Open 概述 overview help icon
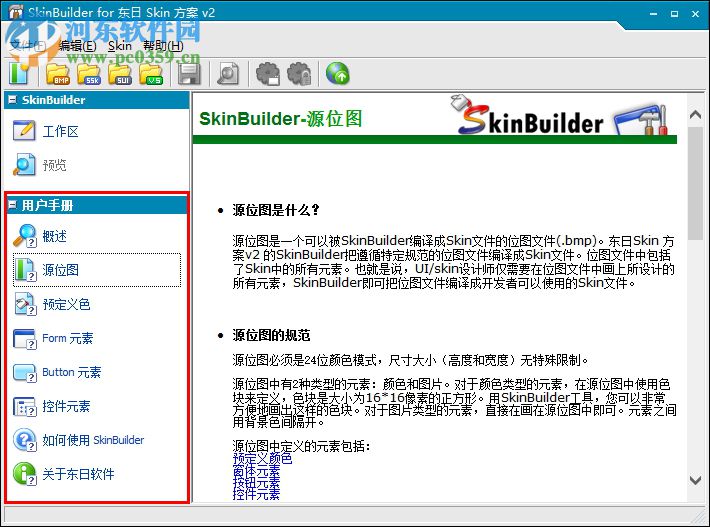Screen dimensions: 710x527 point(24,236)
